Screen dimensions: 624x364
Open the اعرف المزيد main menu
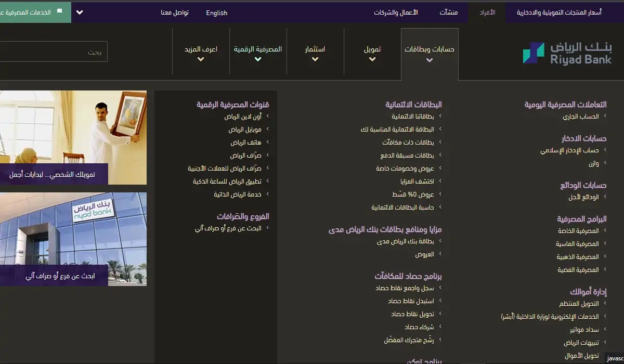coord(201,49)
